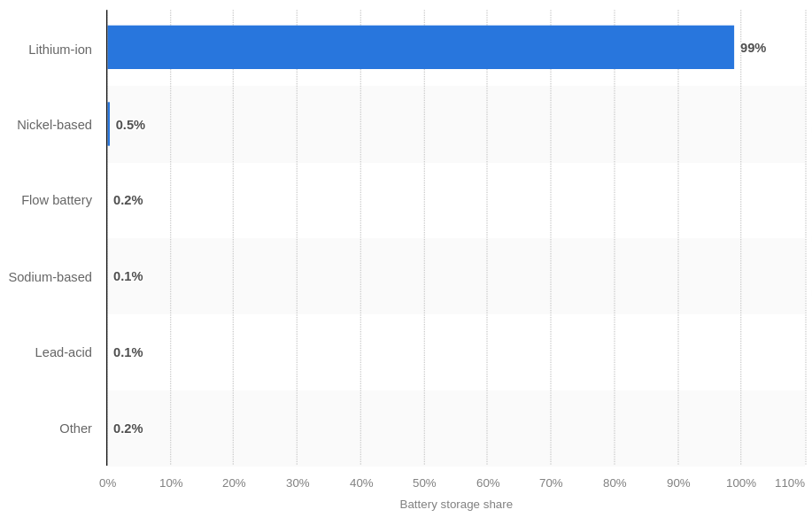Select the 50% x-axis tick label
The height and width of the screenshot is (525, 812).
point(424,483)
